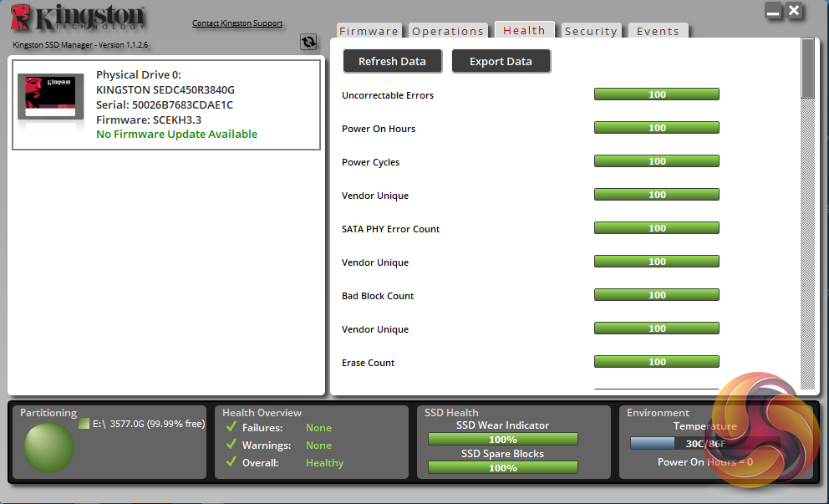Click the Uncorrectable Errors health bar
The height and width of the screenshot is (504, 829).
pyautogui.click(x=657, y=94)
